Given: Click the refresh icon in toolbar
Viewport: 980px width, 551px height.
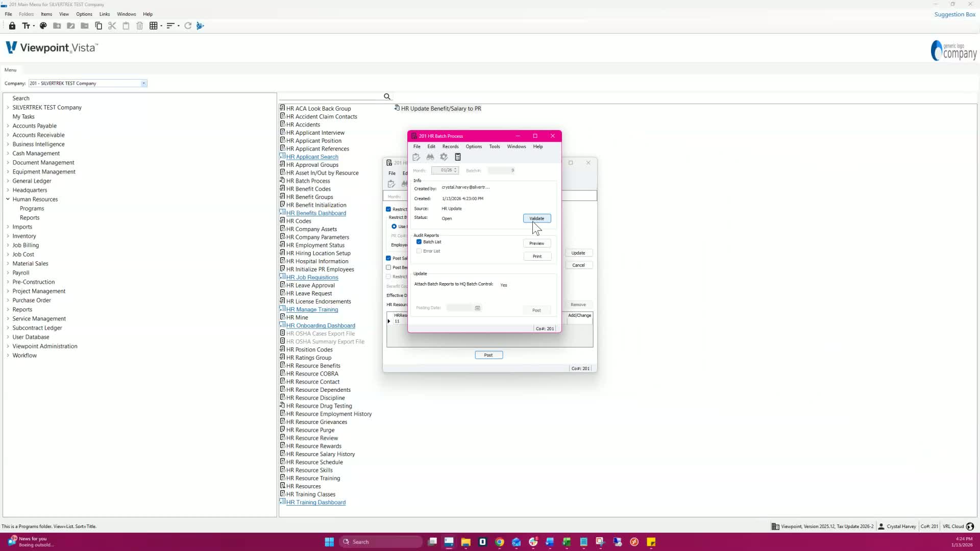Looking at the screenshot, I should point(188,26).
